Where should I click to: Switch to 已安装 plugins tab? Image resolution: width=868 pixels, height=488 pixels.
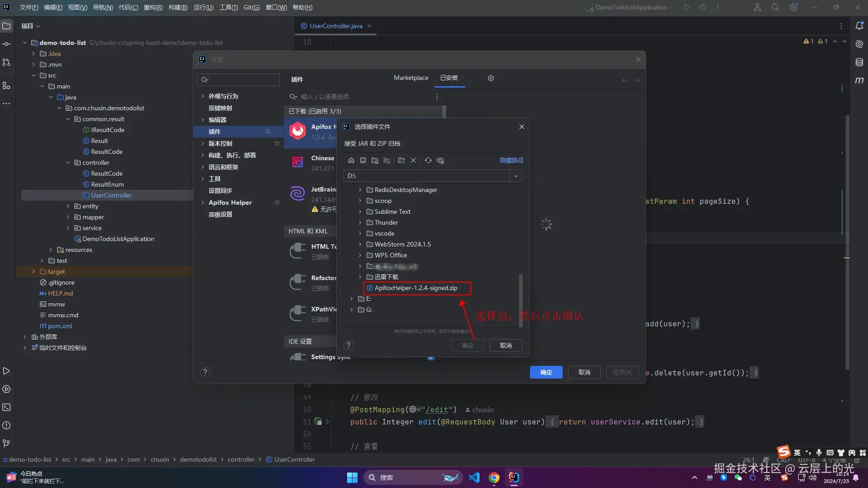449,78
